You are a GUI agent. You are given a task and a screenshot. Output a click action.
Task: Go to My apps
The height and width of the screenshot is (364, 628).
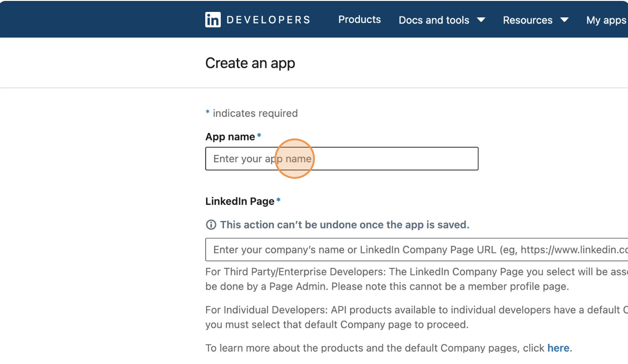606,20
